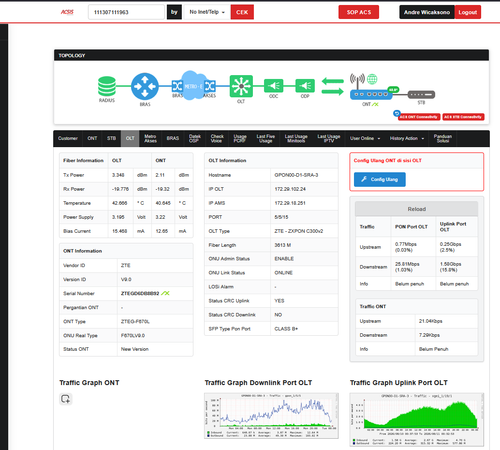Click the TOPOLOGY panel header

tap(271, 55)
